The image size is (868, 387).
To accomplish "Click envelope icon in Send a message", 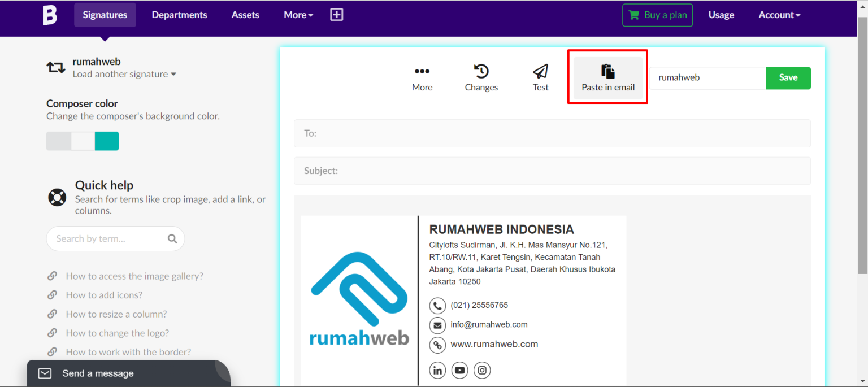I will click(x=45, y=373).
